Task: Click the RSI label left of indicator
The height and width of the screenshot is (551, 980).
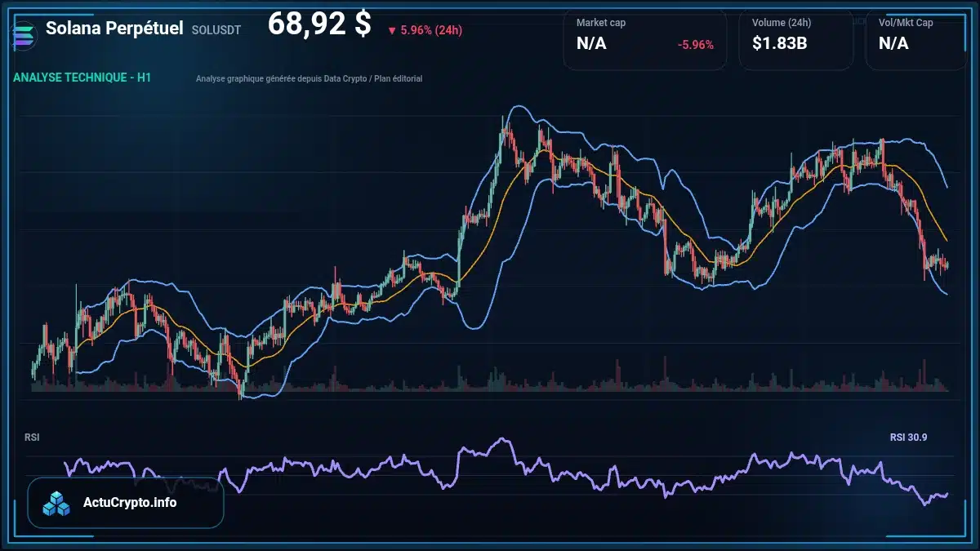Action: click(32, 438)
